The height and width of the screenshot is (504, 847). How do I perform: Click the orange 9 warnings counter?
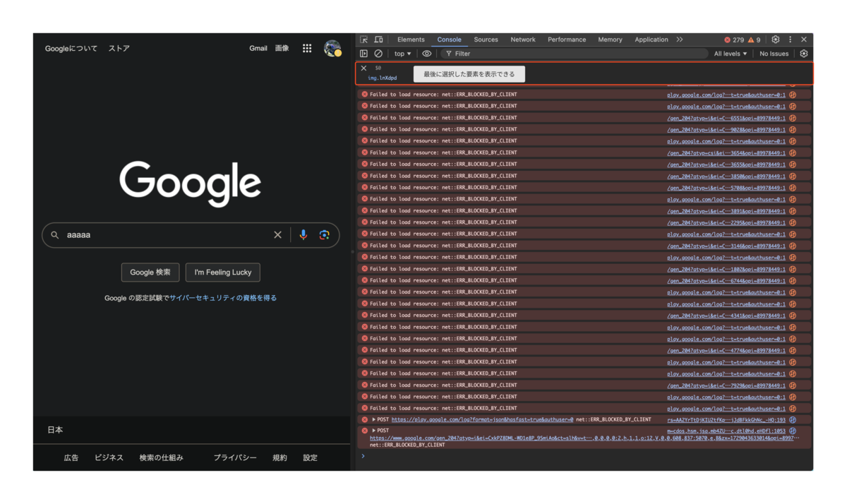pos(755,40)
